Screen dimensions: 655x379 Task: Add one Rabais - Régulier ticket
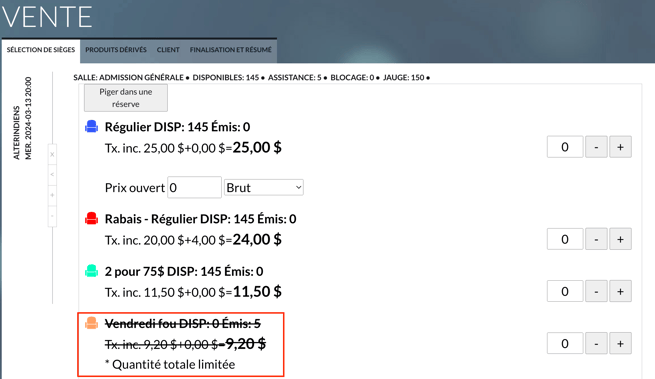click(620, 239)
